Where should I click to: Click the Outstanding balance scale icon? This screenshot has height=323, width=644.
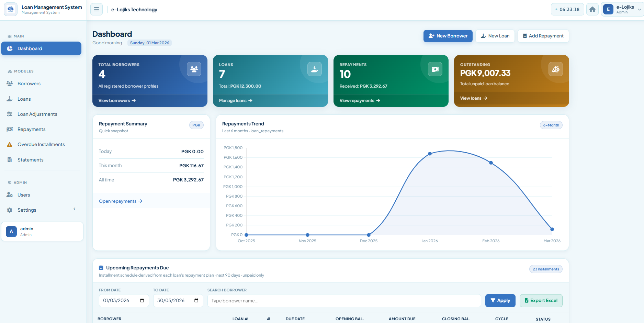555,69
